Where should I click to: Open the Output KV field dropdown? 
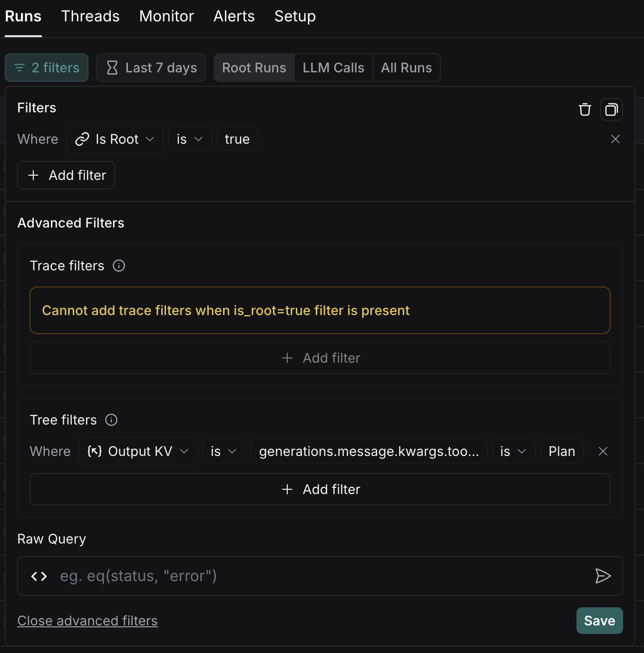pos(138,451)
